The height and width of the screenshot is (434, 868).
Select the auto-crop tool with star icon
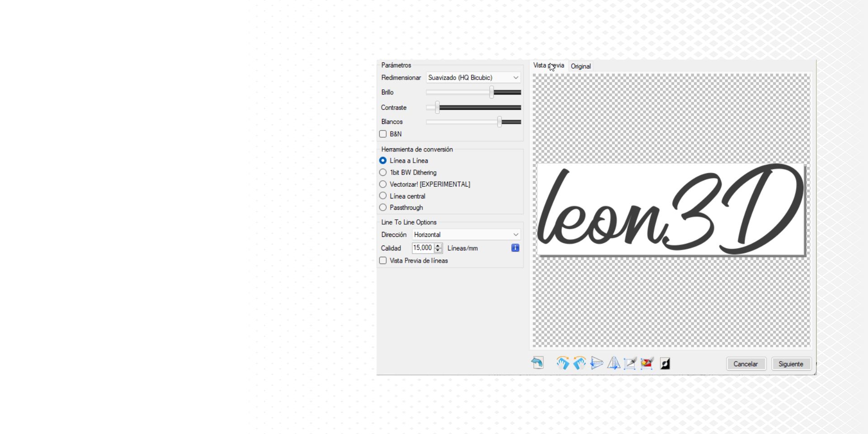pyautogui.click(x=647, y=363)
